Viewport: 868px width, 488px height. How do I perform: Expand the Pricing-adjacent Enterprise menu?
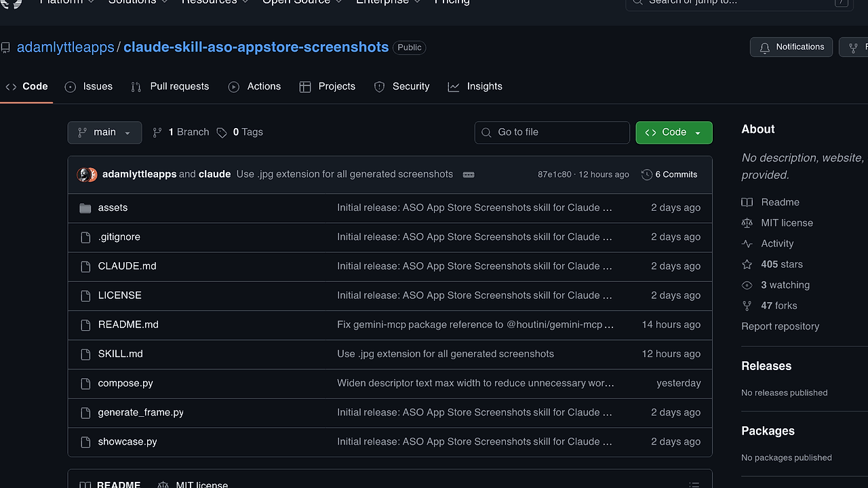click(389, 3)
